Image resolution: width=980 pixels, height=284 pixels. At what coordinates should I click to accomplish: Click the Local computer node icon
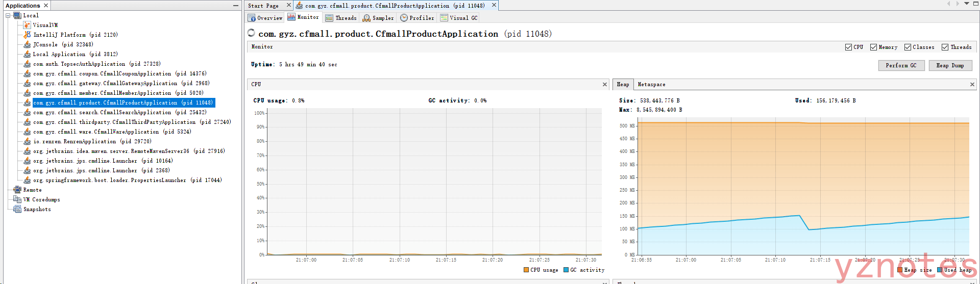point(17,15)
